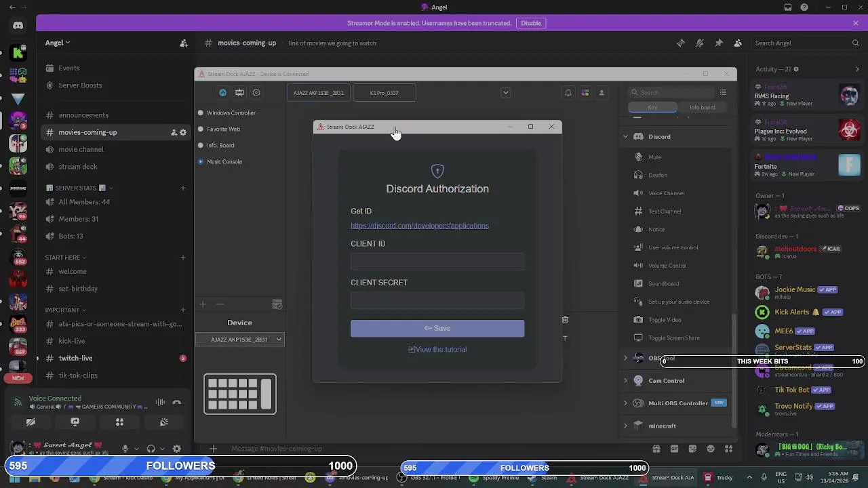Click trash icon beside authorization dialog
868x488 pixels.
[x=565, y=319]
